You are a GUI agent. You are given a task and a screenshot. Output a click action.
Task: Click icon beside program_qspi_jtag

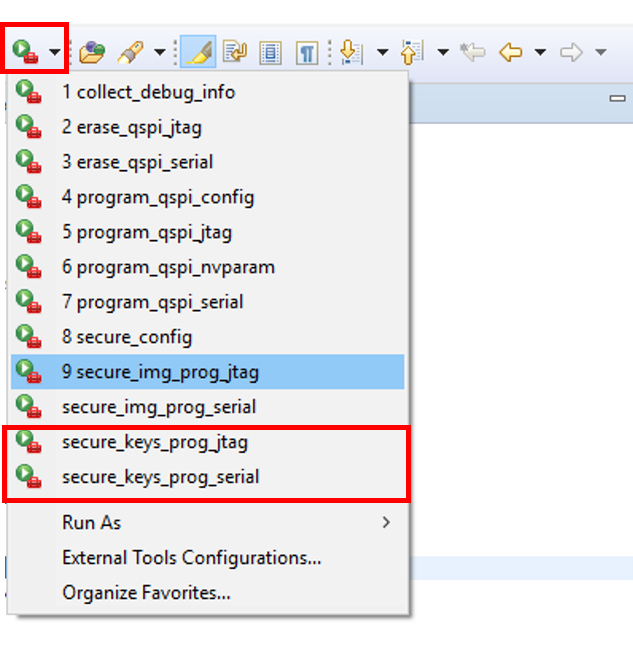(28, 231)
